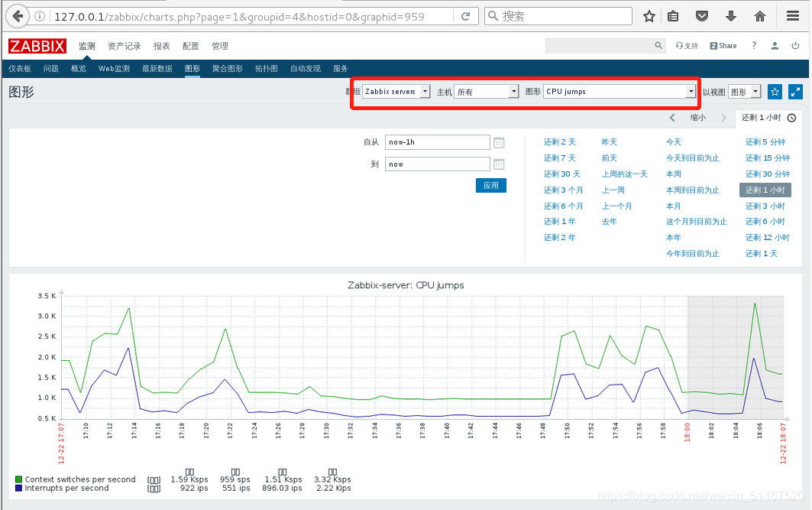Screen dimensions: 812x510
Task: Toggle fullscreen mode with expand icon
Action: click(795, 92)
